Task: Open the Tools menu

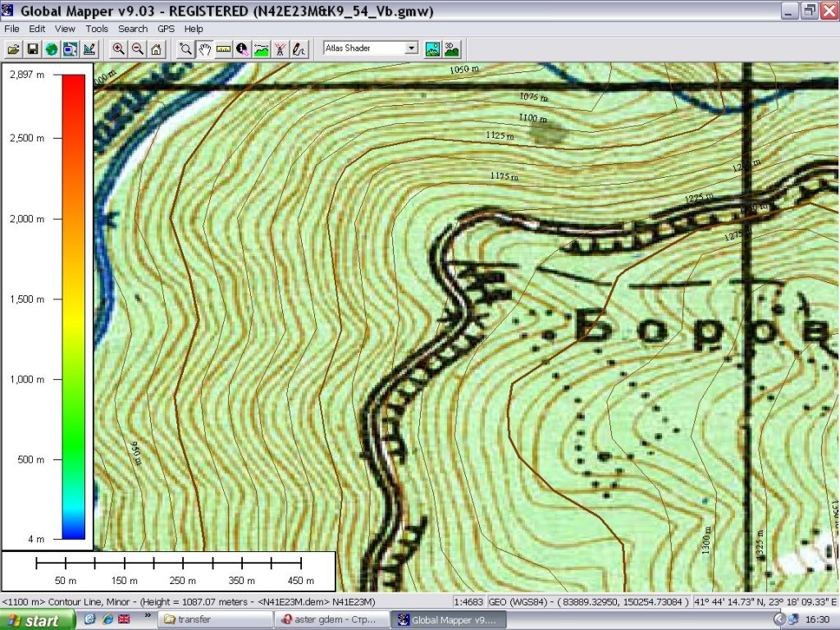Action: [97, 29]
